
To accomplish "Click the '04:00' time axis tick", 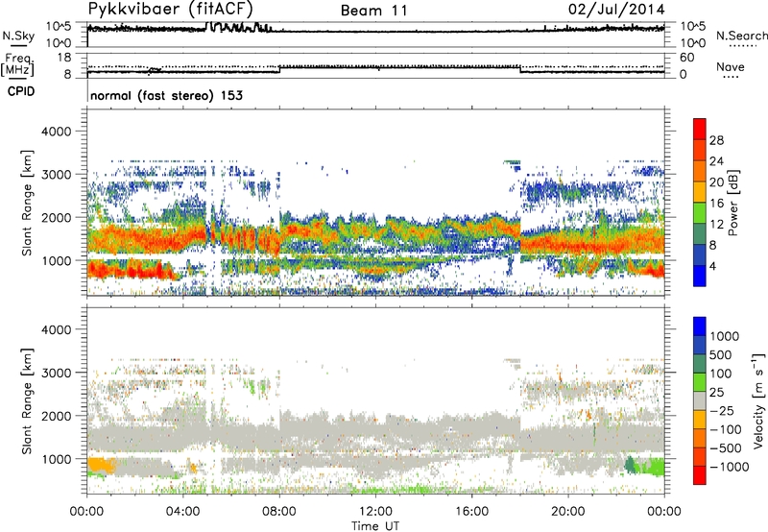I will point(182,512).
